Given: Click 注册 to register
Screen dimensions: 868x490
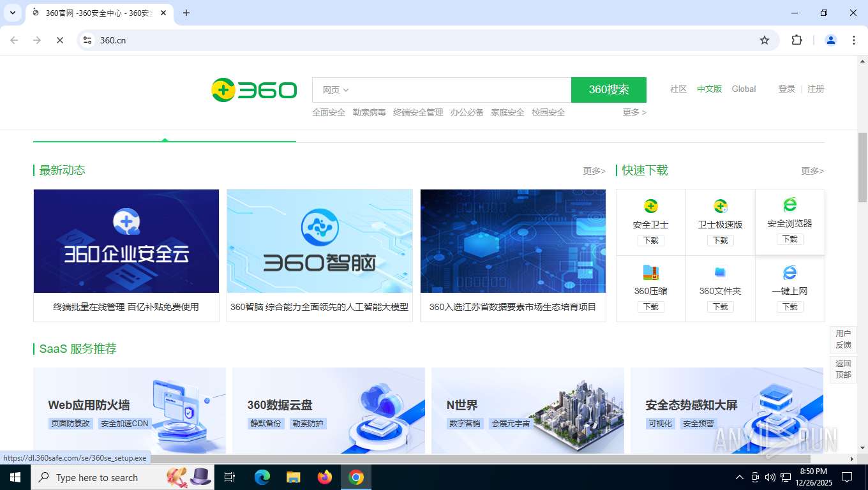Looking at the screenshot, I should click(x=816, y=89).
